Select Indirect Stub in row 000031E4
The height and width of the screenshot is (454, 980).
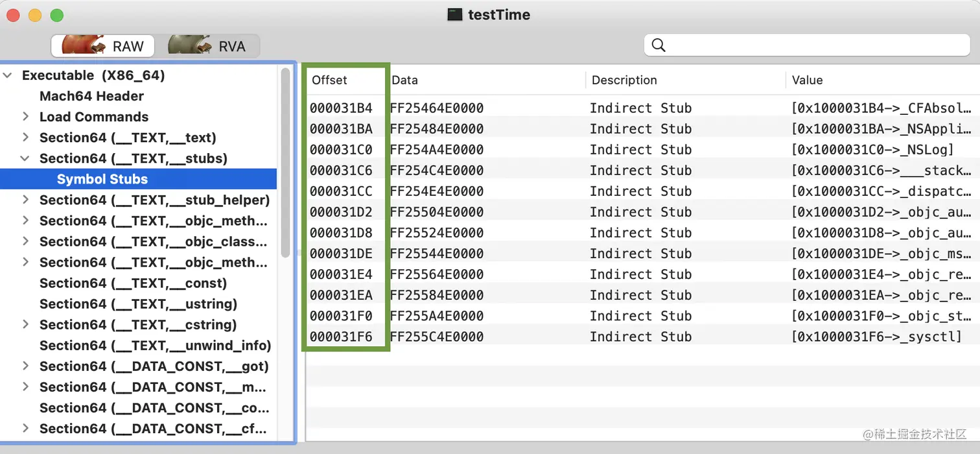point(640,274)
